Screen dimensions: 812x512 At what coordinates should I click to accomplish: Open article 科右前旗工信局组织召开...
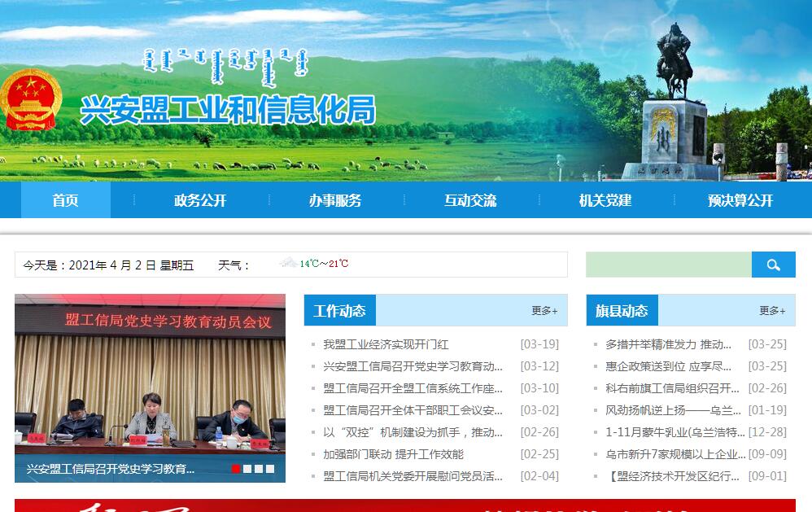point(672,388)
